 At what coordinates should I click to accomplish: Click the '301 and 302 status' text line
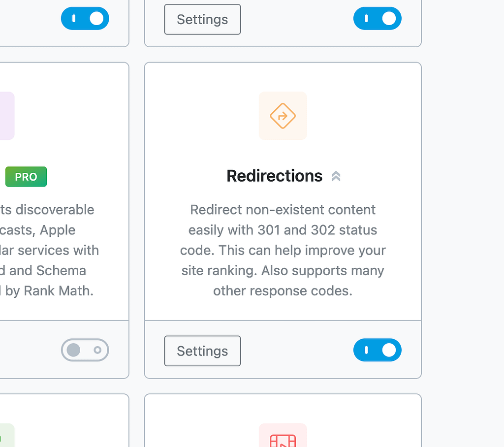click(283, 230)
